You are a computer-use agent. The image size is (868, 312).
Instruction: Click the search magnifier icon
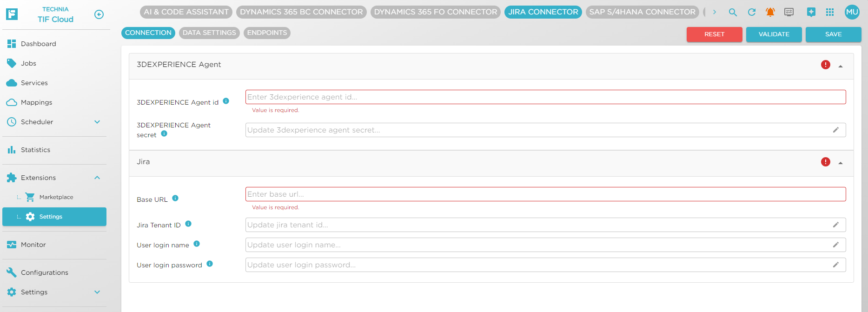tap(733, 13)
